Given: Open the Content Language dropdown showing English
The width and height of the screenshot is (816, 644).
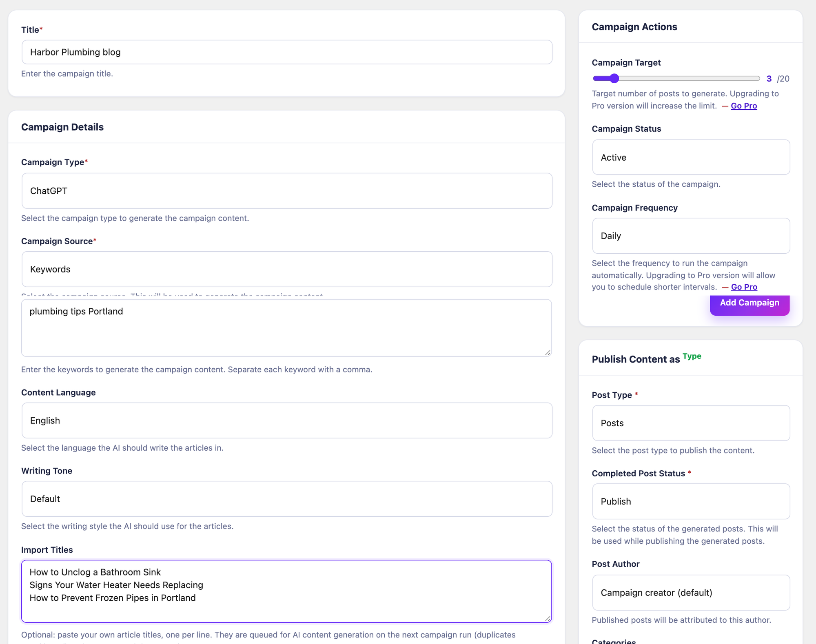Looking at the screenshot, I should tap(287, 420).
